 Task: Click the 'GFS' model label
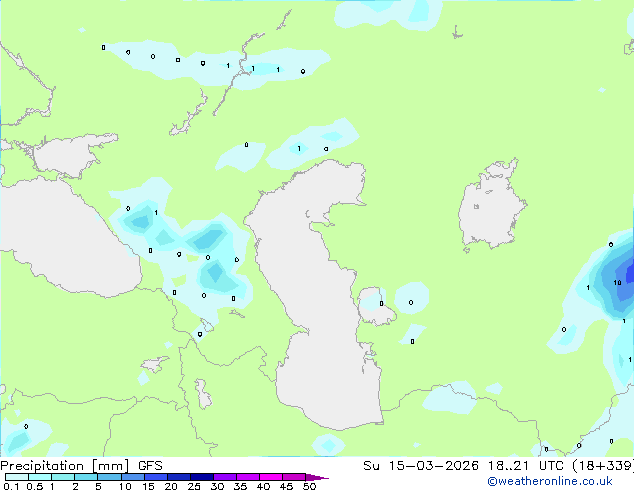click(150, 466)
